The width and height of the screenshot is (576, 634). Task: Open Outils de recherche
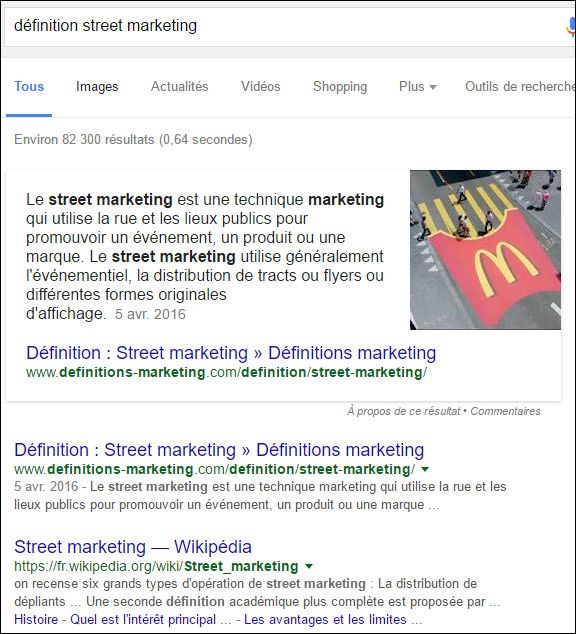click(x=520, y=87)
